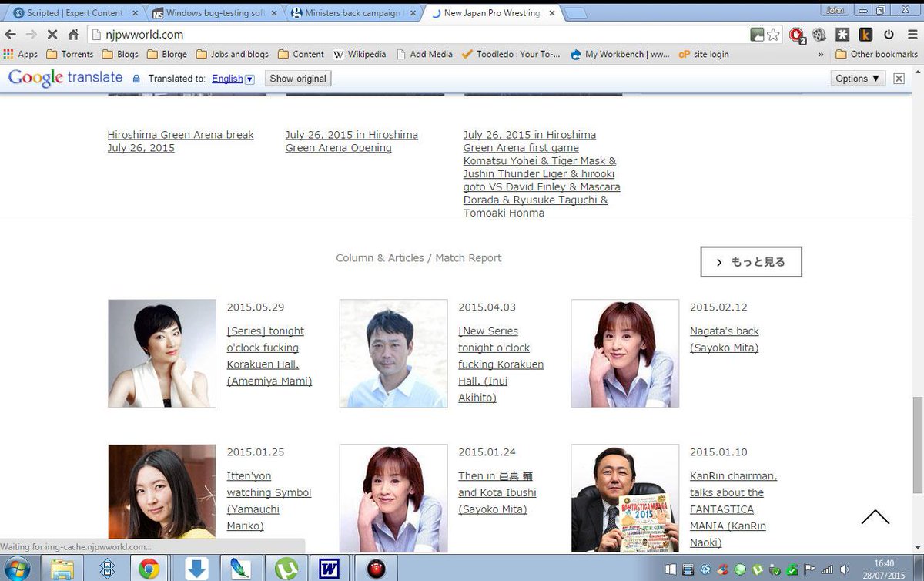Open the film reel extension icon
924x581 pixels.
click(x=819, y=35)
